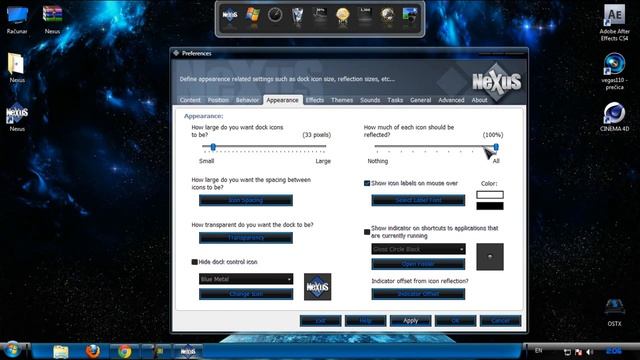This screenshot has width=640, height=360.
Task: Click the Change Icon button
Action: (x=246, y=294)
